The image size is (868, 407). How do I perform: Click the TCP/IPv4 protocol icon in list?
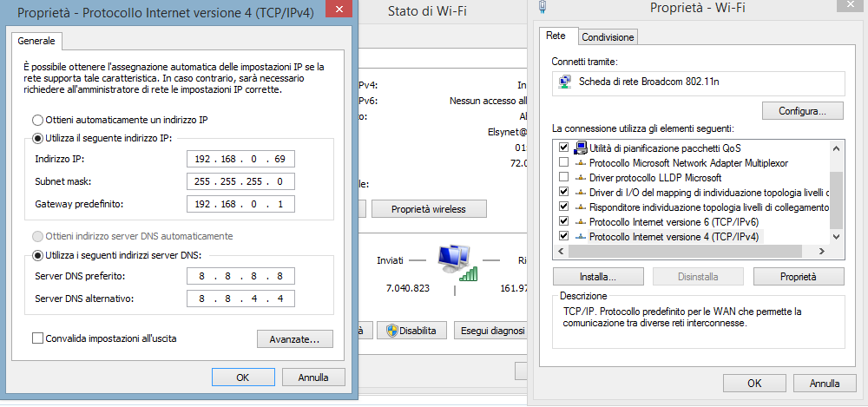tap(580, 236)
